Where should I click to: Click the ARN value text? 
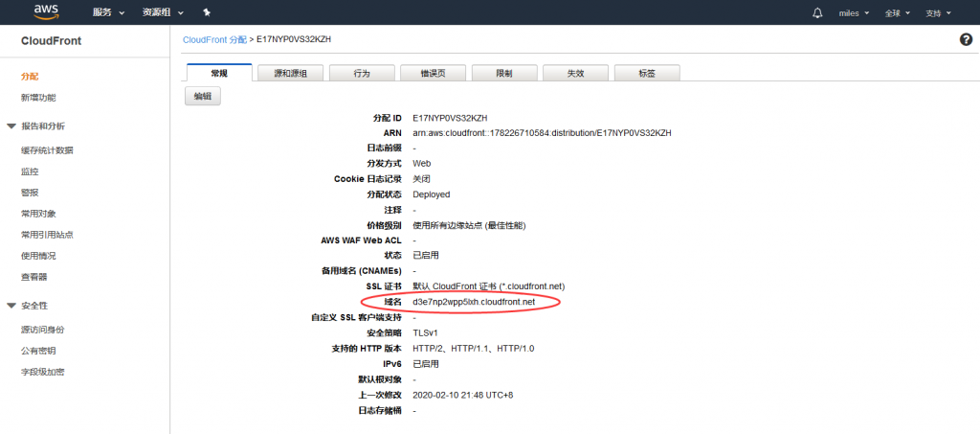(542, 133)
